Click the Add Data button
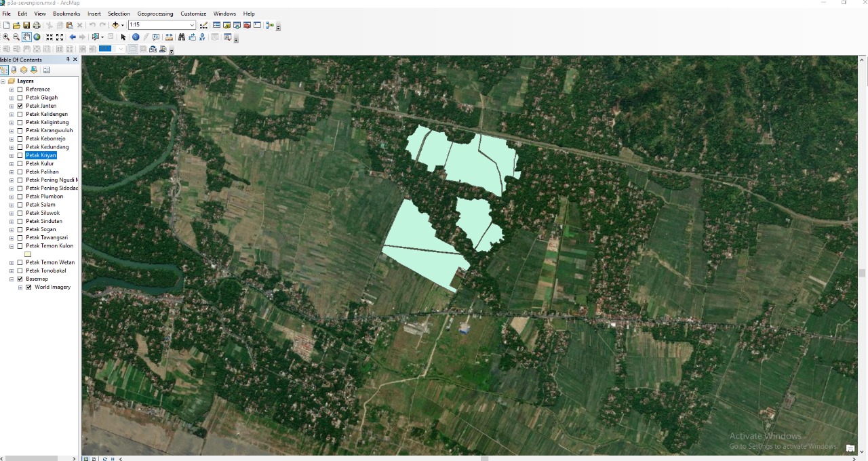This screenshot has width=868, height=461. click(115, 25)
